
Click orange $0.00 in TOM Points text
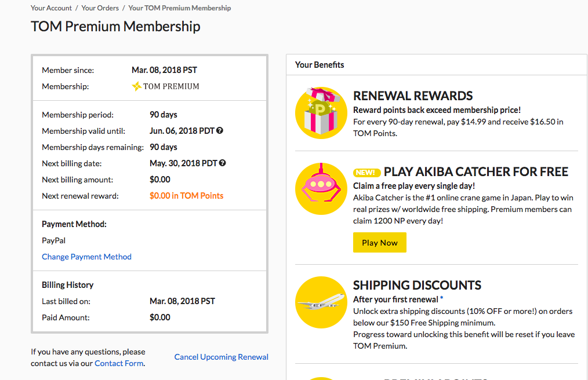click(x=186, y=196)
